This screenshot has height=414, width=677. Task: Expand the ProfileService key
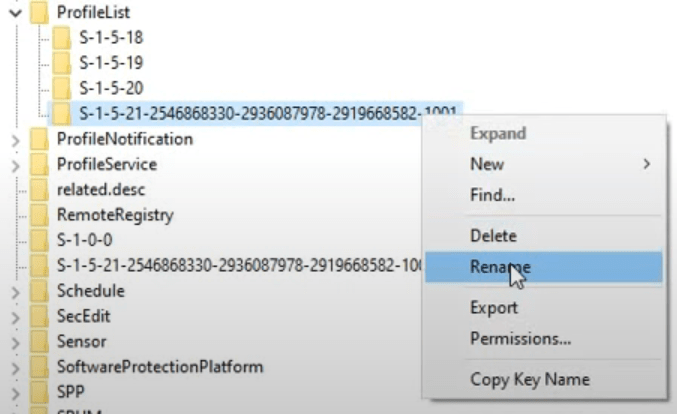coord(15,165)
